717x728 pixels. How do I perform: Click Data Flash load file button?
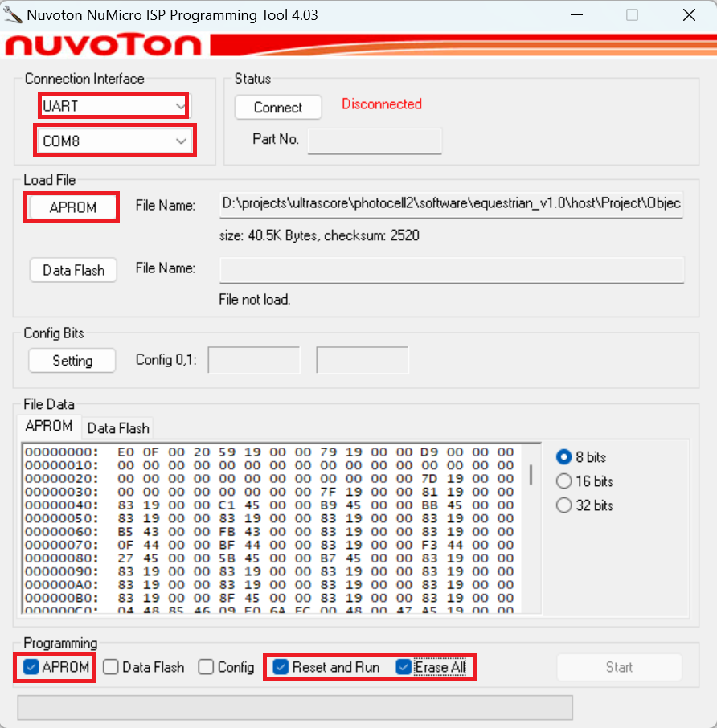[73, 271]
